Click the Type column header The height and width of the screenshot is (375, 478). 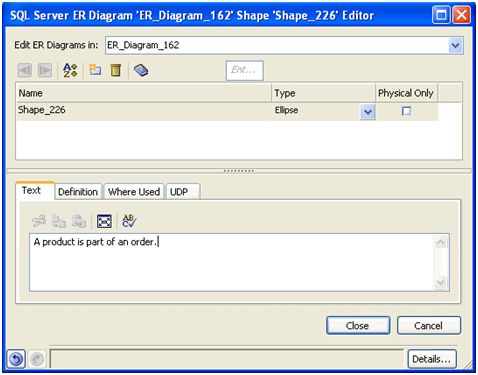324,93
